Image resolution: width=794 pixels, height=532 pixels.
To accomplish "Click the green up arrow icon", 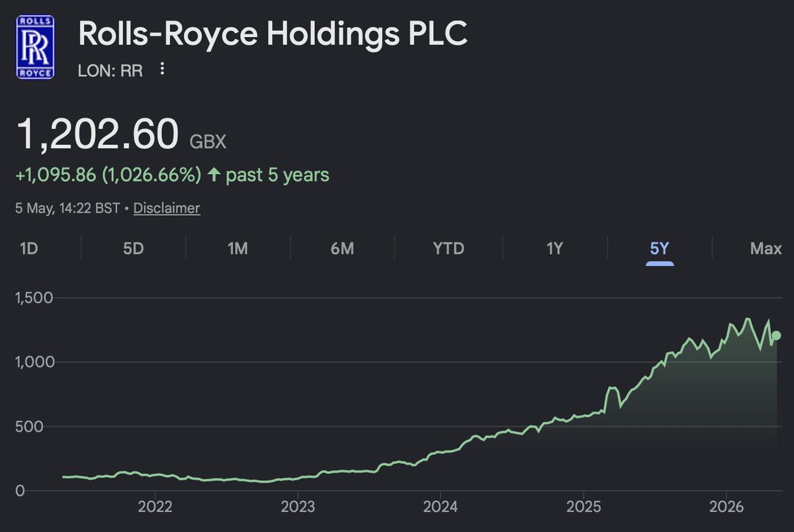I will coord(213,175).
